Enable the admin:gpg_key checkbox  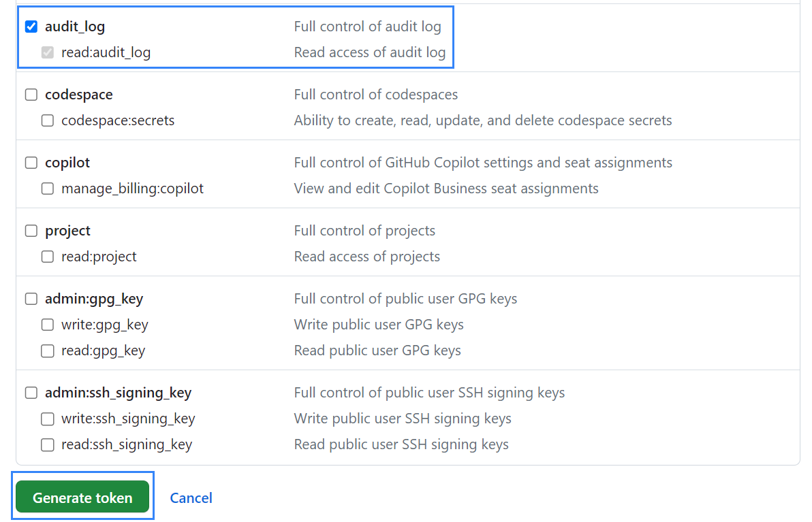[31, 299]
